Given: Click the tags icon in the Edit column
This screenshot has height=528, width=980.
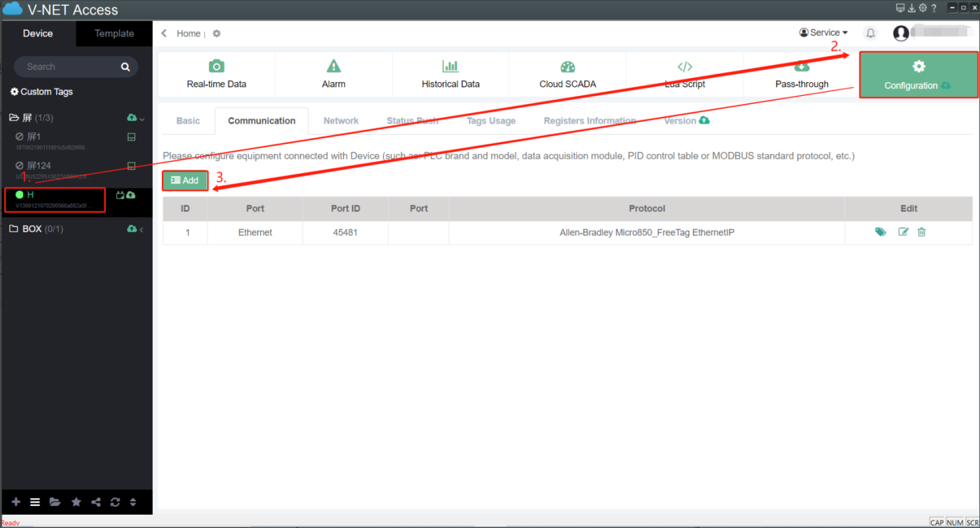Looking at the screenshot, I should (x=881, y=232).
